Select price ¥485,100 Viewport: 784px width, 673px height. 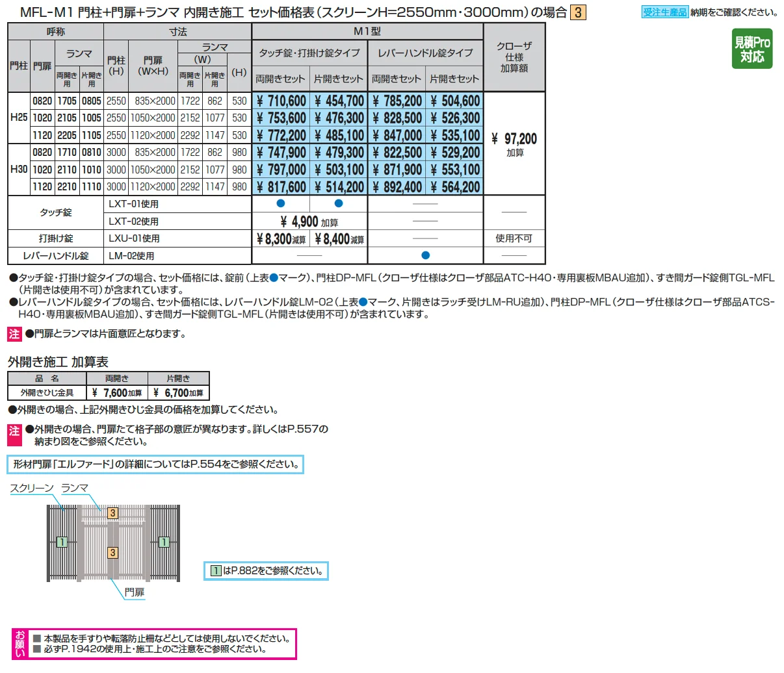pos(339,135)
